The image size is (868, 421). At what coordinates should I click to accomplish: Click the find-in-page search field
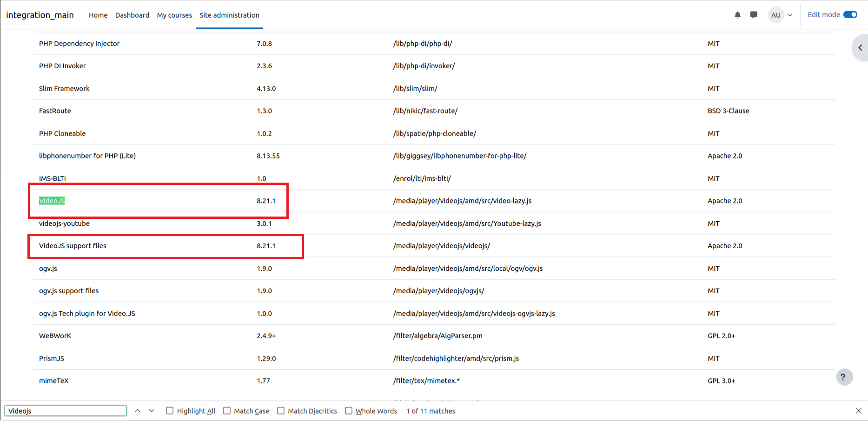(66, 411)
